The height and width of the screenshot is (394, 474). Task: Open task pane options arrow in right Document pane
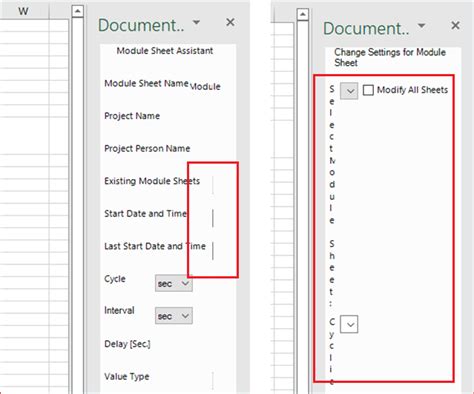(421, 25)
